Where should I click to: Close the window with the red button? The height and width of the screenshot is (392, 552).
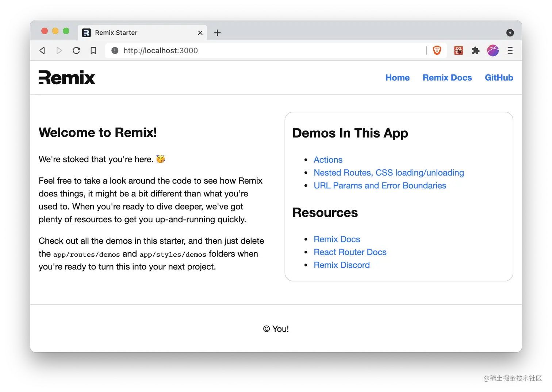tap(45, 31)
